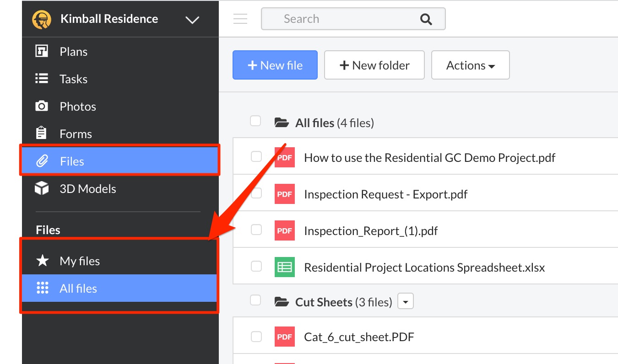Click the Kimball Residence hard hat logo
The height and width of the screenshot is (364, 618).
coord(42,19)
